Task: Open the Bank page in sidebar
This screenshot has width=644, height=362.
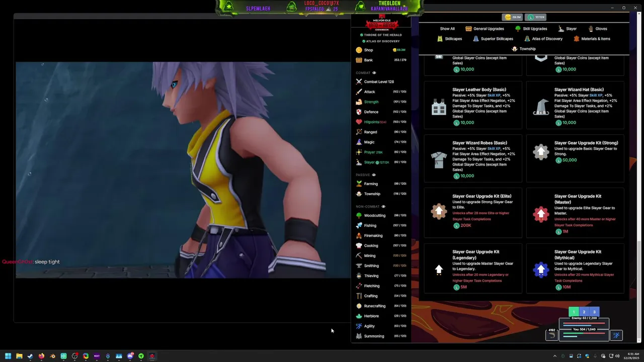Action: (381, 60)
